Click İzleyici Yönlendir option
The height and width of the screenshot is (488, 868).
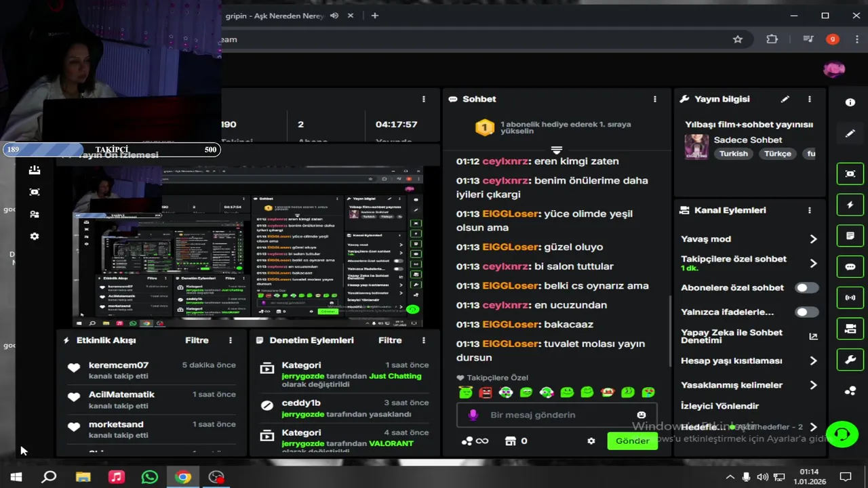coord(719,406)
